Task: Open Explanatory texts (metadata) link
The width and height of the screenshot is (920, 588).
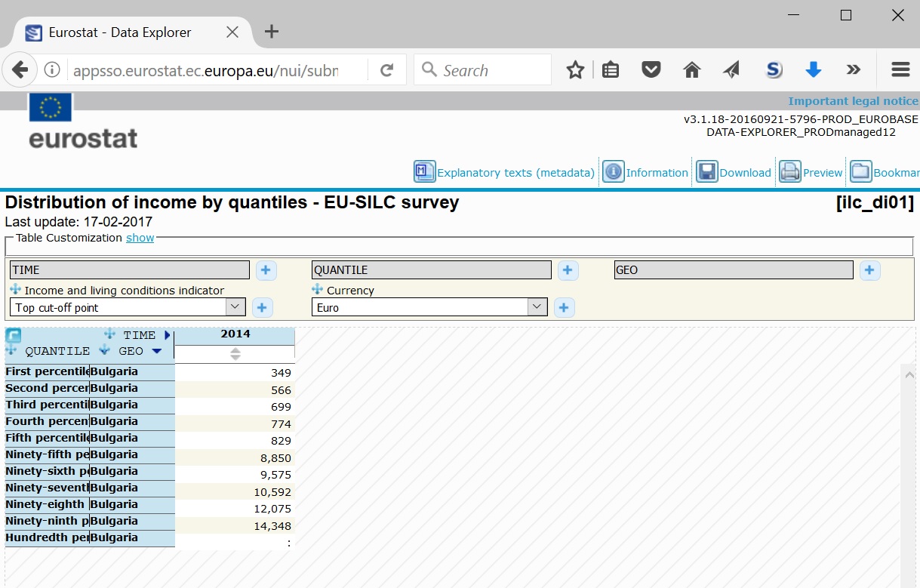Action: coord(516,173)
